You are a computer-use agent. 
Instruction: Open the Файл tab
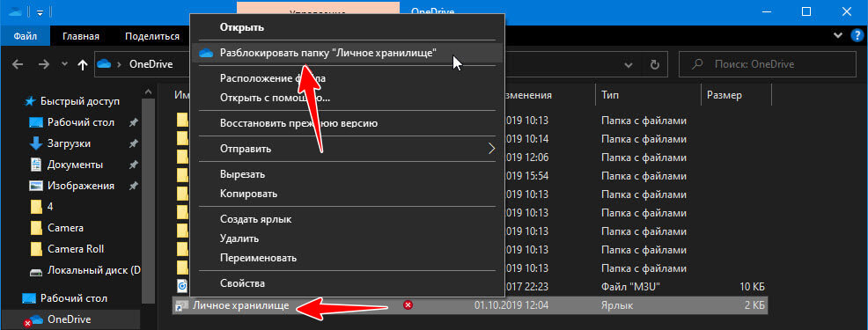tap(25, 37)
